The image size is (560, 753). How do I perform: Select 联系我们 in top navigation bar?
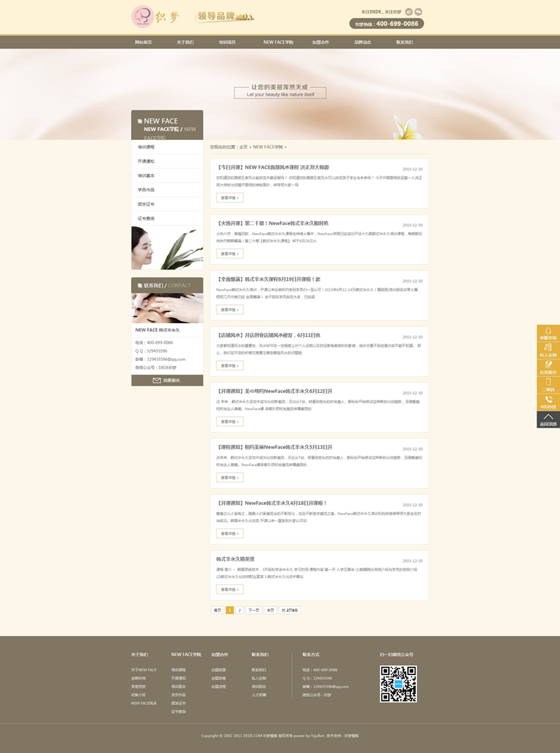[x=404, y=42]
